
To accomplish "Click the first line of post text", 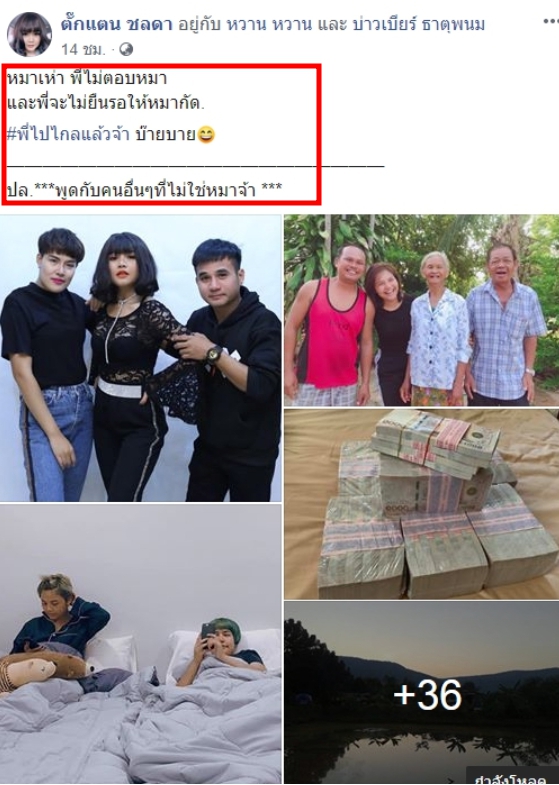I will tap(87, 79).
